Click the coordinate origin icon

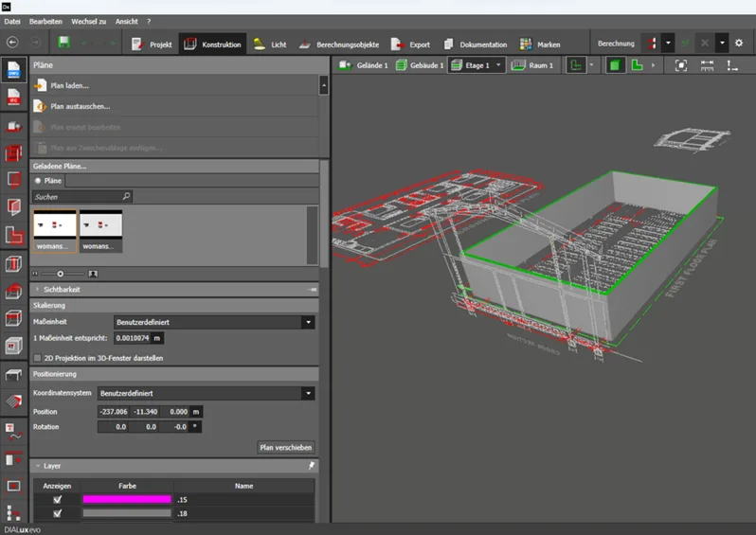[x=732, y=65]
